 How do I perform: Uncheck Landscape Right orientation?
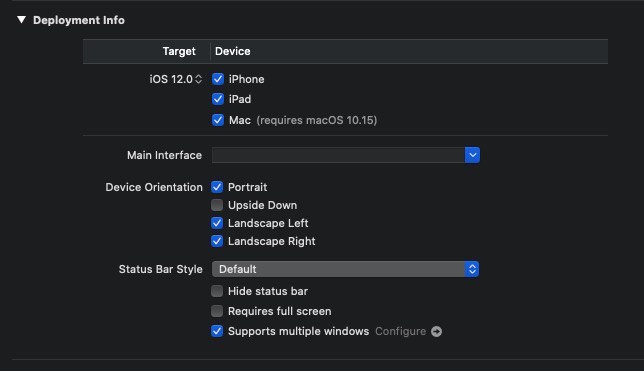coord(217,241)
